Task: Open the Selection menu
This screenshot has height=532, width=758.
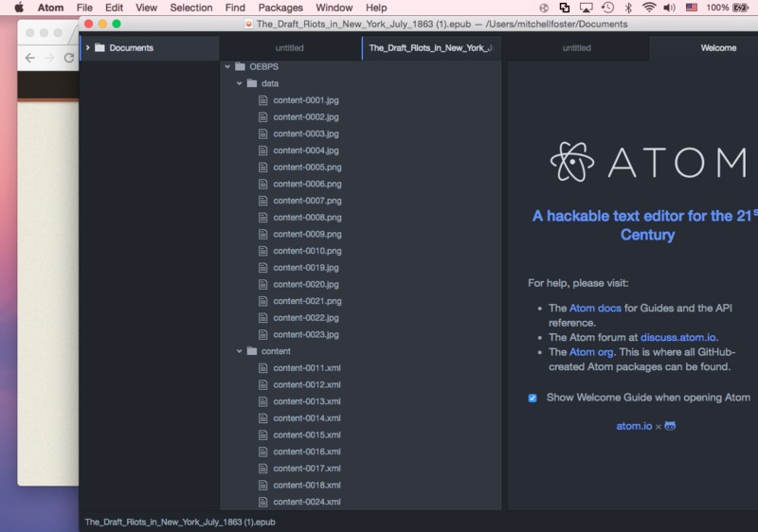Action: click(x=191, y=8)
